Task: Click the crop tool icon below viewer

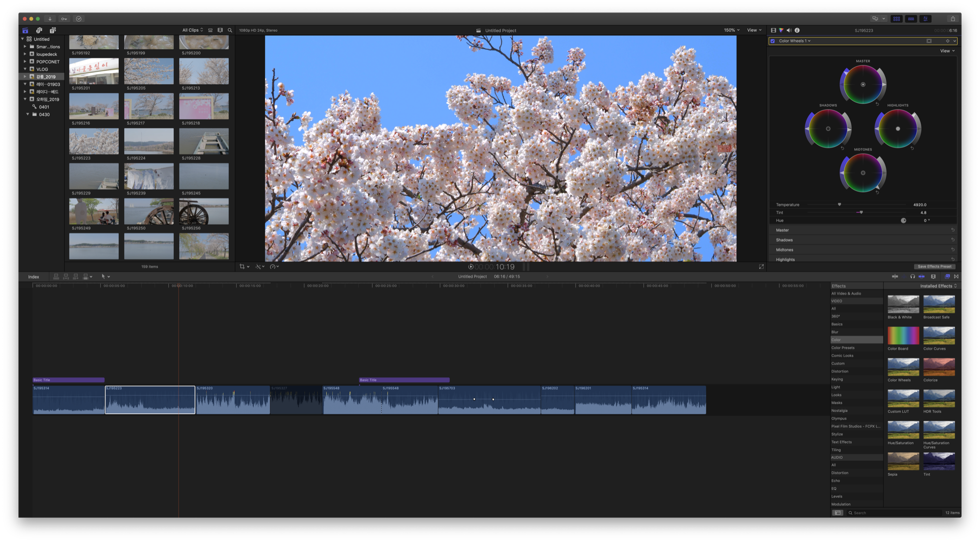Action: (242, 266)
